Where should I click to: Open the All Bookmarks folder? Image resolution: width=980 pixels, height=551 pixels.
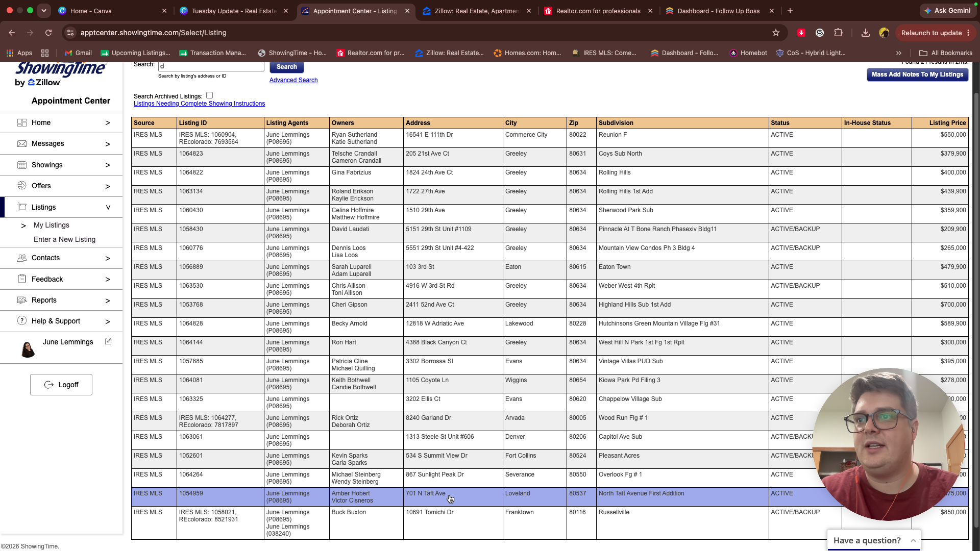click(x=946, y=53)
